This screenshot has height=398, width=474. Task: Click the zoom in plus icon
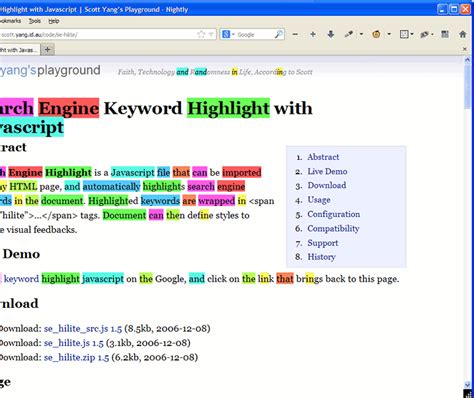pos(313,34)
